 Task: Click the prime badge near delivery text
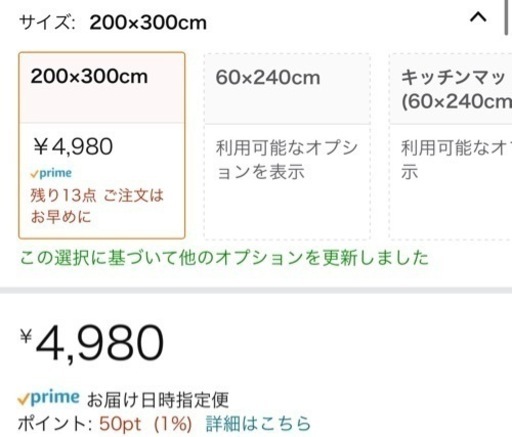click(x=49, y=398)
